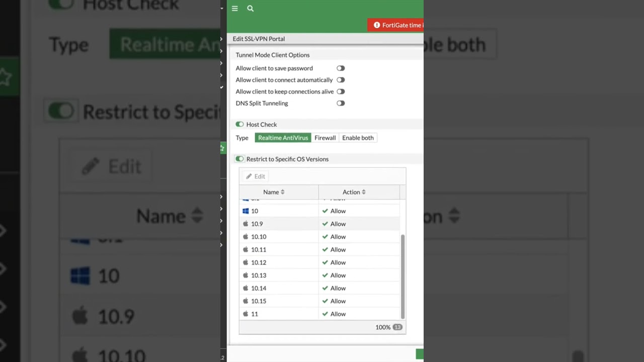This screenshot has height=362, width=644.
Task: Click the OS versions table scrollbar
Action: pyautogui.click(x=403, y=277)
